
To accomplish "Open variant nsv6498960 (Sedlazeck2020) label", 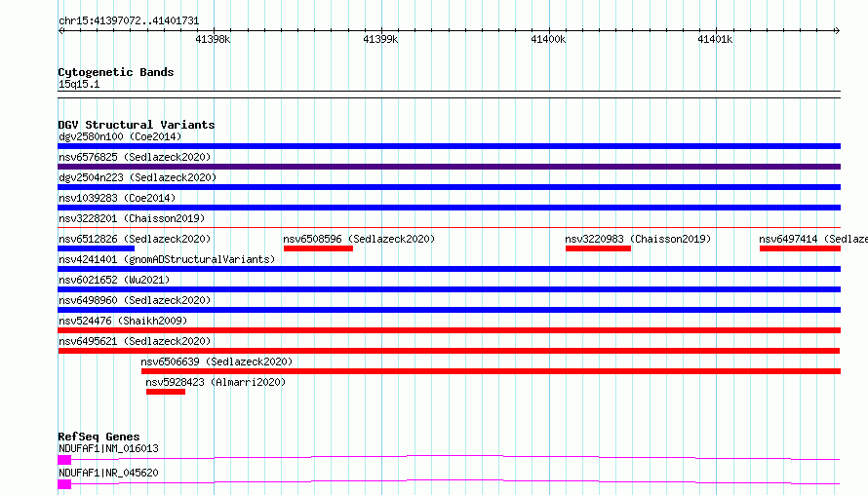I will (x=135, y=300).
